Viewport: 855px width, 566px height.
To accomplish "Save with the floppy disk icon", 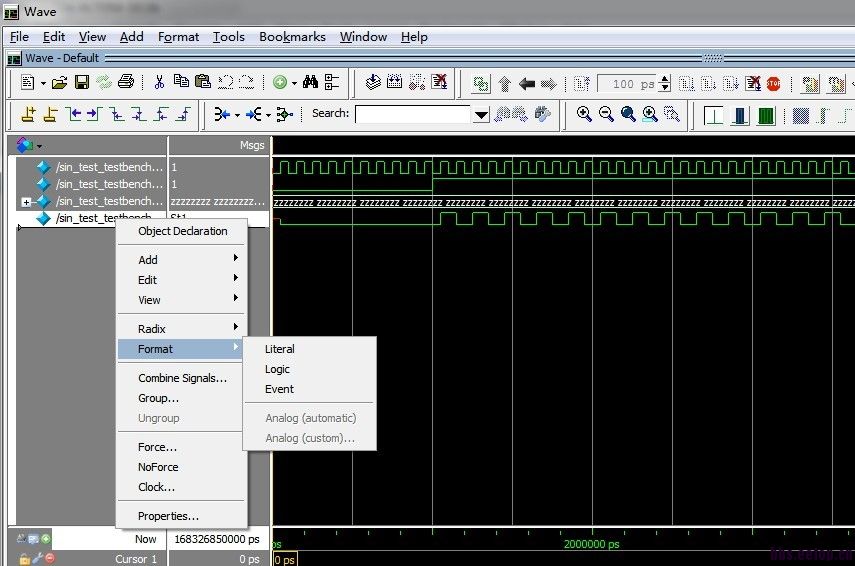I will [82, 82].
